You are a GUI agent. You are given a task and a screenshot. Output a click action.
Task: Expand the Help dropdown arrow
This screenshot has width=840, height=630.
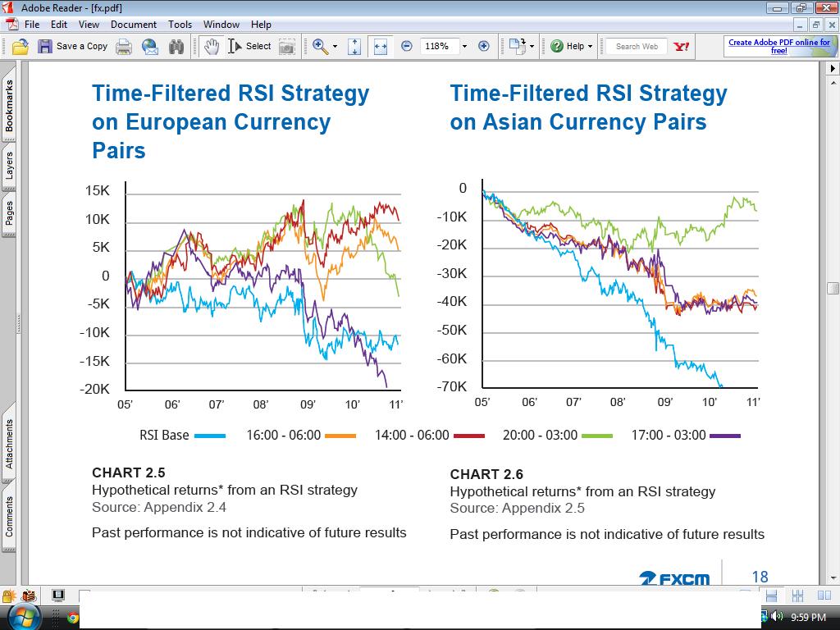point(591,47)
